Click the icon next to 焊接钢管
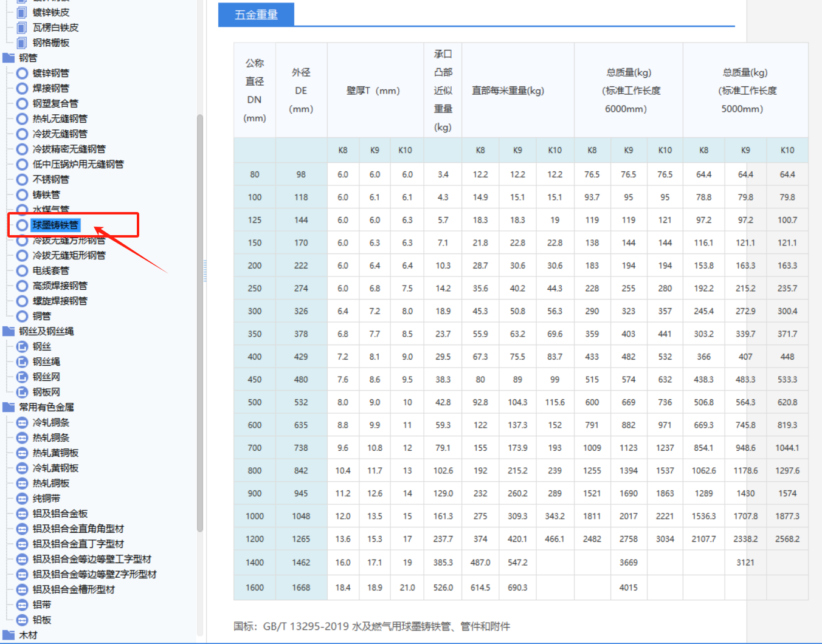822x644 pixels. pyautogui.click(x=22, y=89)
